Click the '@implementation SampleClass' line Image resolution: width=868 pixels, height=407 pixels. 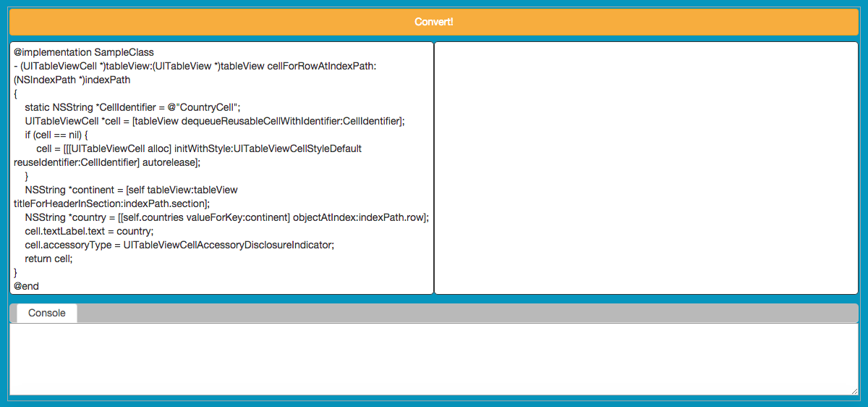84,52
